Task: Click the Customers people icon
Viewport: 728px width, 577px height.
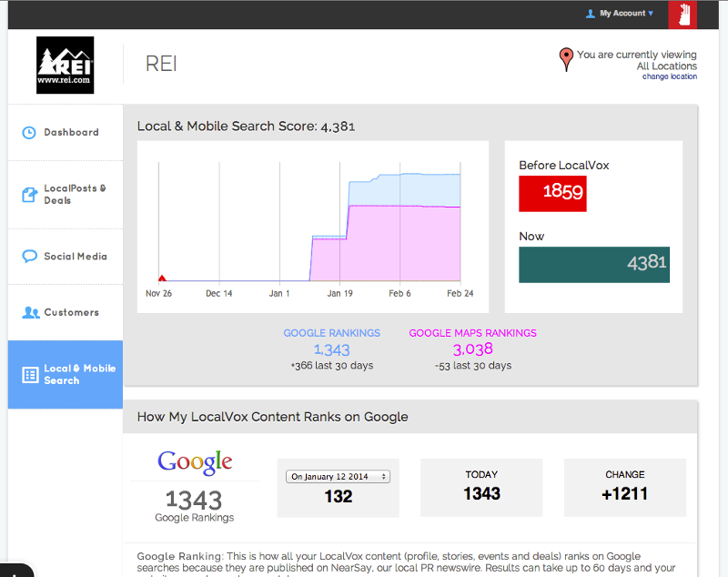Action: [30, 313]
